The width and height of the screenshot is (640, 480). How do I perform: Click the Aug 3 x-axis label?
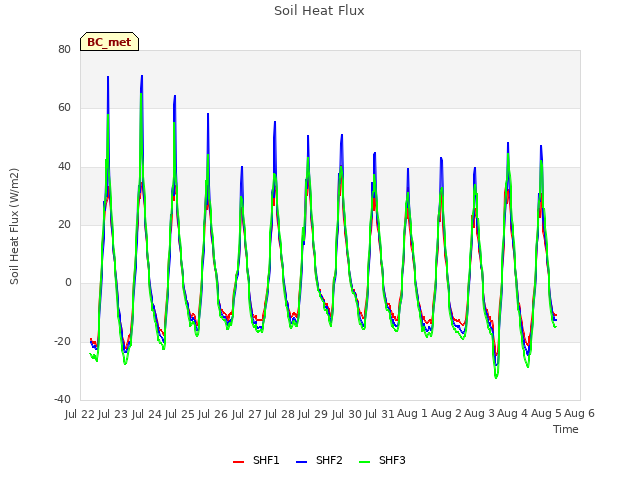(x=480, y=414)
